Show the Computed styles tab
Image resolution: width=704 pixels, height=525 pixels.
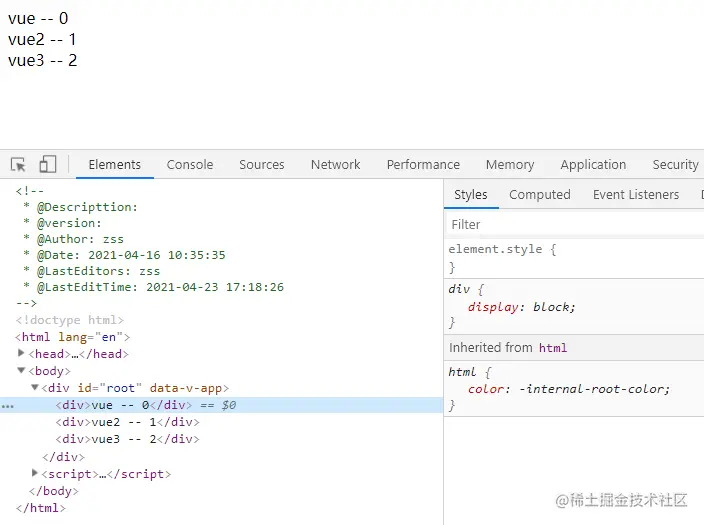(x=539, y=195)
